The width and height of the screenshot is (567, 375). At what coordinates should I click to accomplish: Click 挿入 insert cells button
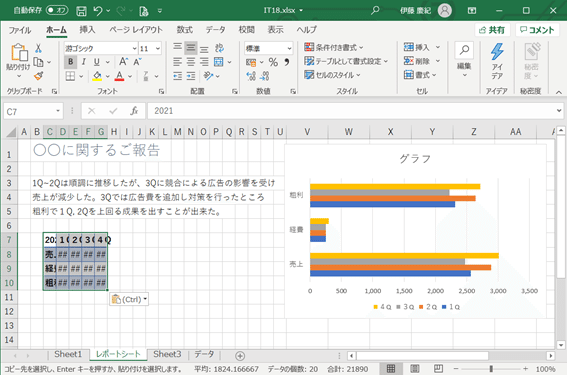(417, 47)
